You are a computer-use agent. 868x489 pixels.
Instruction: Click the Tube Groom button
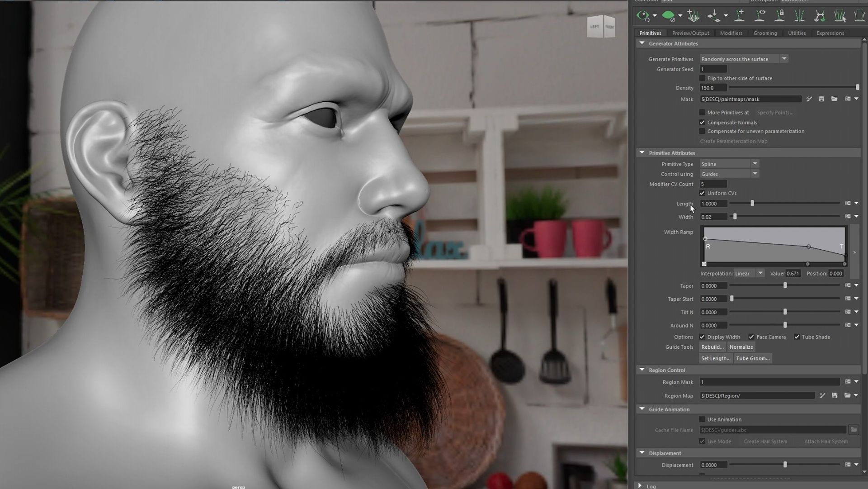click(752, 358)
